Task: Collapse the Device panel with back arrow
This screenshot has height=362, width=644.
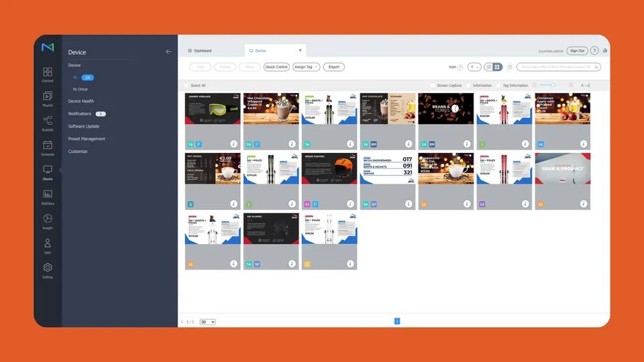Action: click(x=168, y=52)
